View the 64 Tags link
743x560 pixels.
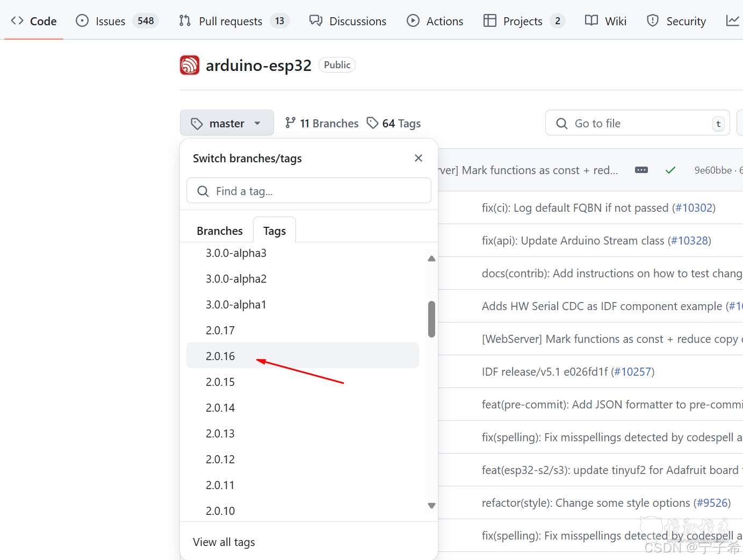(393, 123)
